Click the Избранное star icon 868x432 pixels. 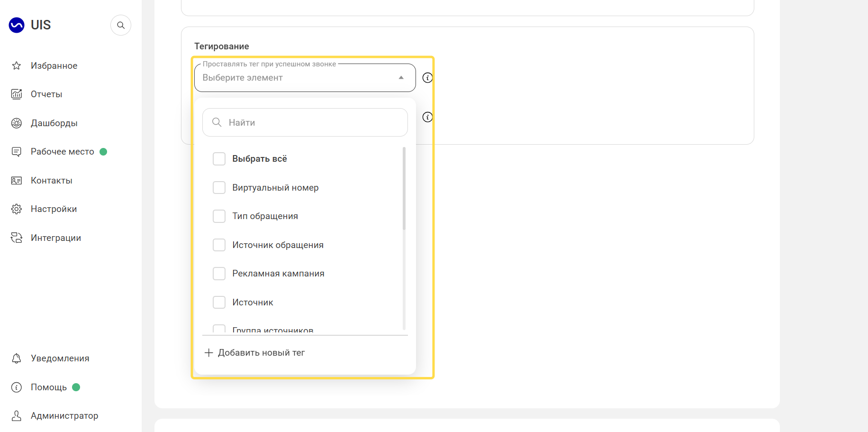pyautogui.click(x=17, y=65)
